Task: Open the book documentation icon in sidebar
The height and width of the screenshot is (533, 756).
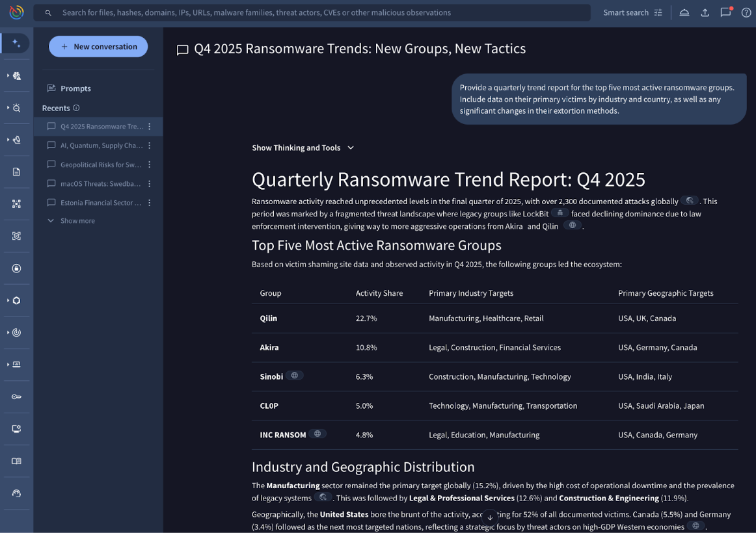Action: (17, 461)
